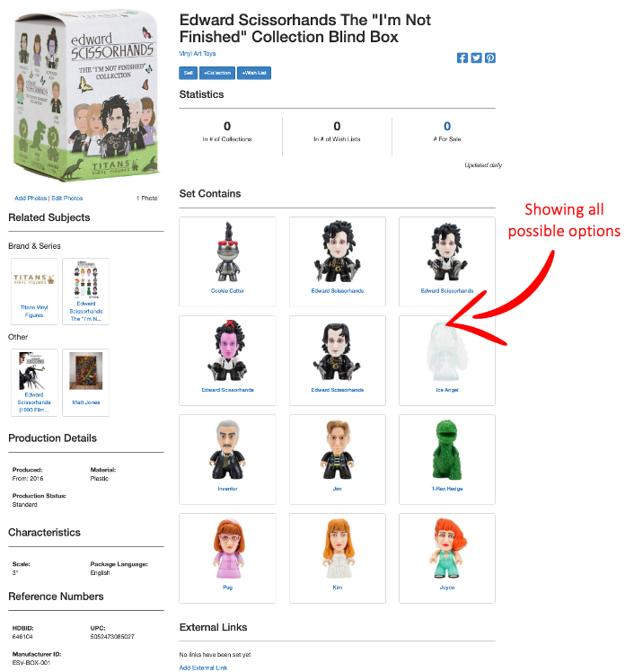The height and width of the screenshot is (672, 634).
Task: Open the Add Photos link
Action: click(x=31, y=198)
